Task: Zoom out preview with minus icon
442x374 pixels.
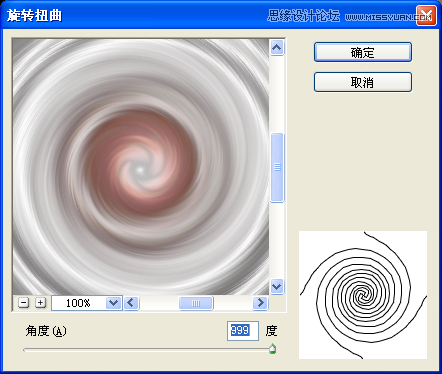Action: (x=23, y=303)
